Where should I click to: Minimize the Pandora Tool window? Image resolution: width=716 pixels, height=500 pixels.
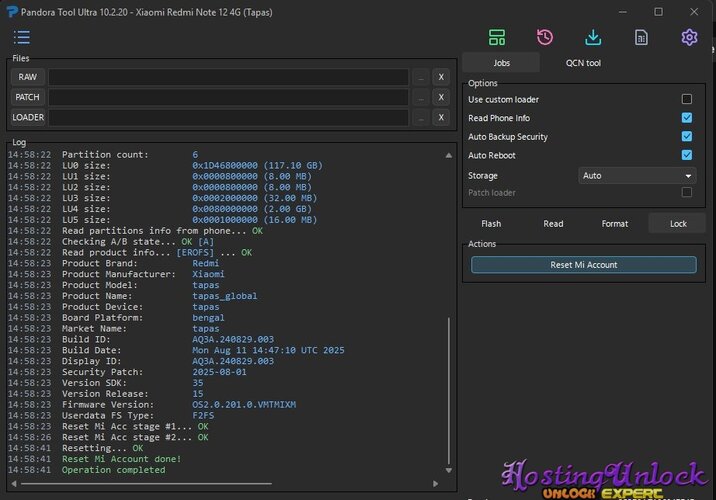tap(623, 12)
